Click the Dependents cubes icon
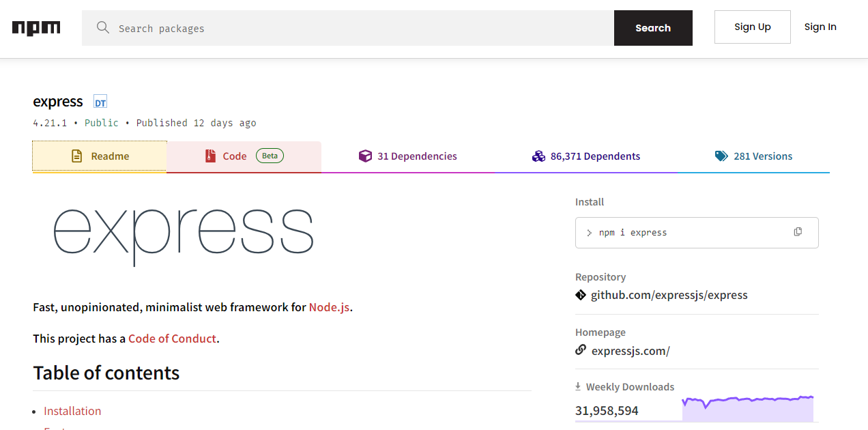The height and width of the screenshot is (430, 868). [538, 156]
